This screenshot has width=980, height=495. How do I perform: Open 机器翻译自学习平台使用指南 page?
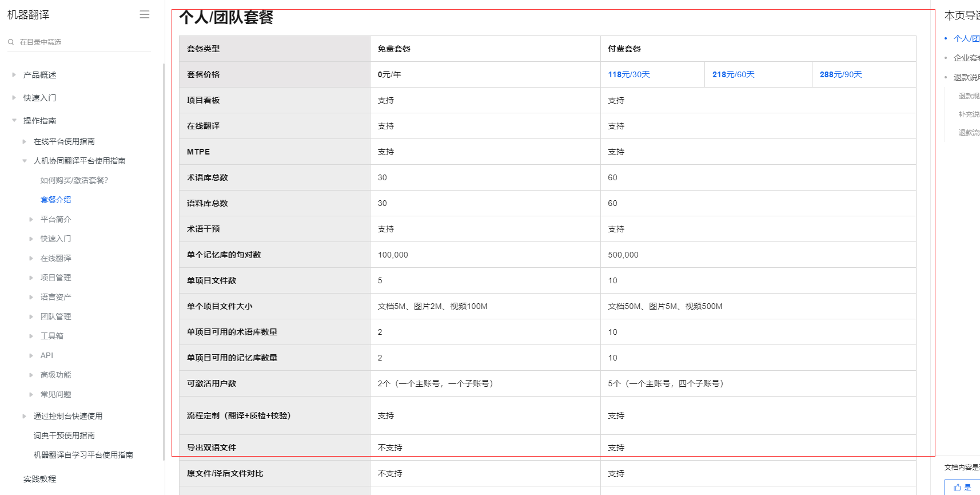click(83, 455)
